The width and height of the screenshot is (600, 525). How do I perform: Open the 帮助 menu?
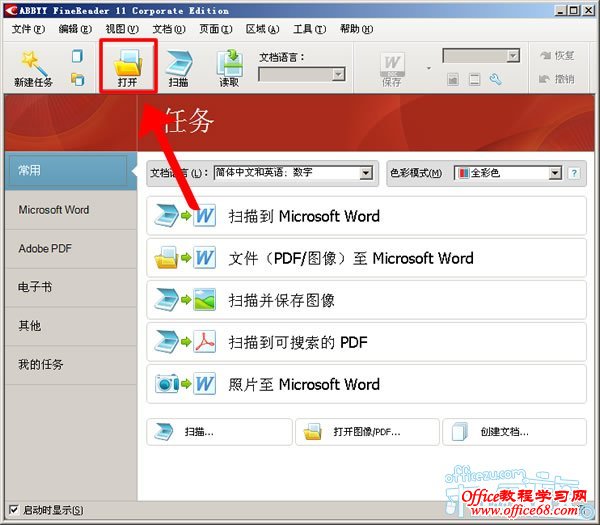(356, 29)
